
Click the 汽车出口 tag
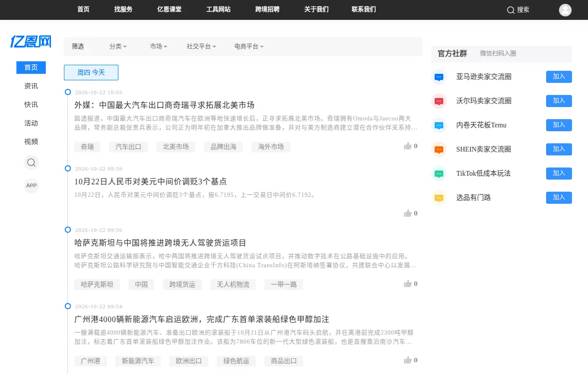coord(128,147)
